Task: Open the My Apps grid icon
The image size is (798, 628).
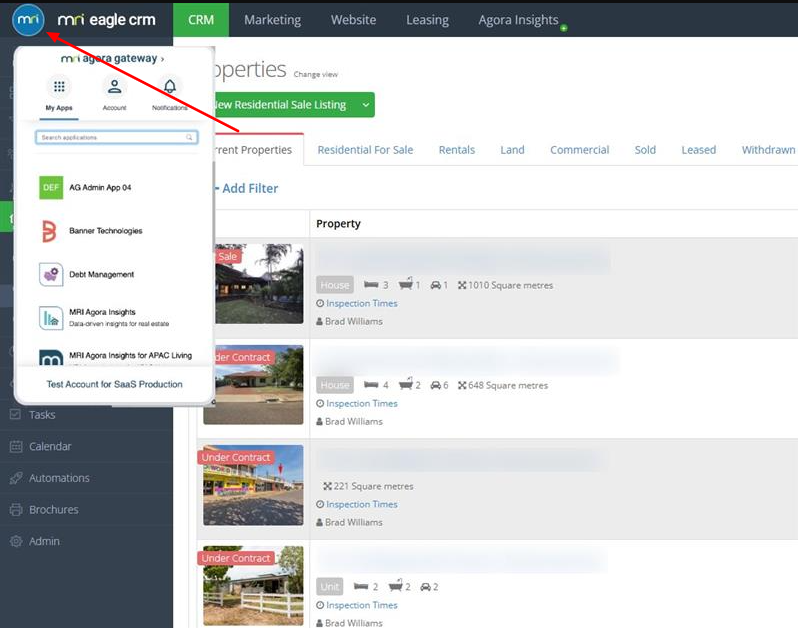Action: (x=59, y=87)
